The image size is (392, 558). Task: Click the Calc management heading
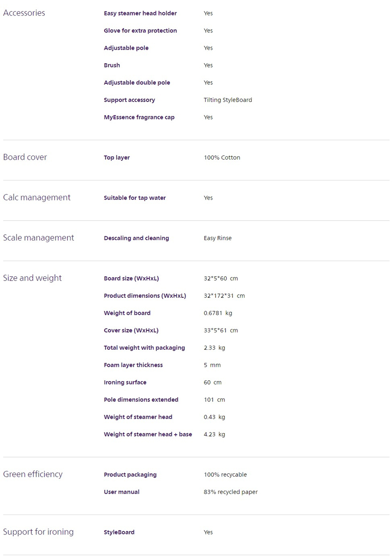pyautogui.click(x=37, y=197)
